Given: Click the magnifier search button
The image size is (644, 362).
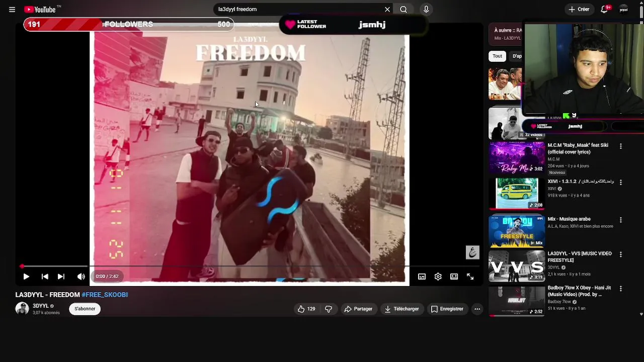Looking at the screenshot, I should coord(404,10).
